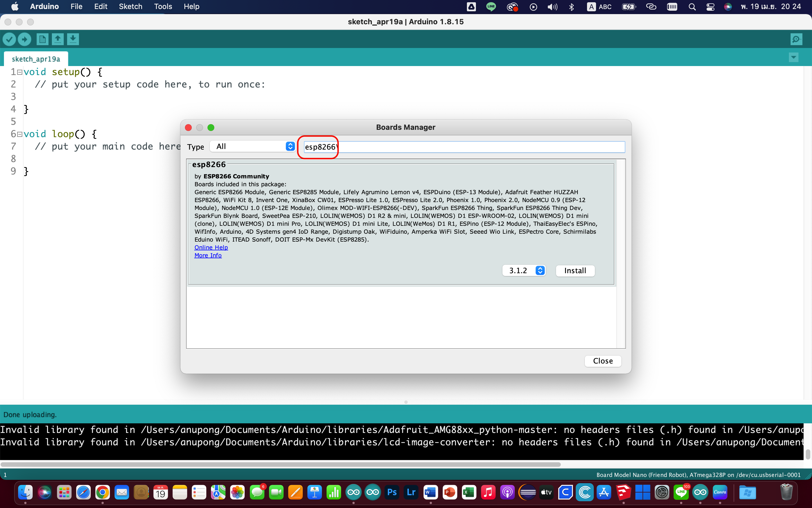Open the 3.1.2 version selector
The width and height of the screenshot is (812, 508).
pyautogui.click(x=524, y=270)
